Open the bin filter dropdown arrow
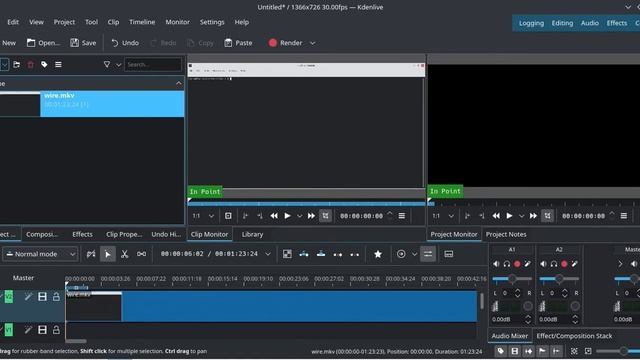Screen dimensions: 640x360 118,64
